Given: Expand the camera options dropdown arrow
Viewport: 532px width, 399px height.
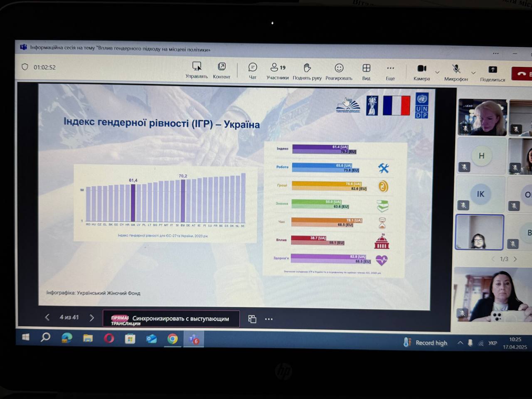Looking at the screenshot, I should [437, 73].
